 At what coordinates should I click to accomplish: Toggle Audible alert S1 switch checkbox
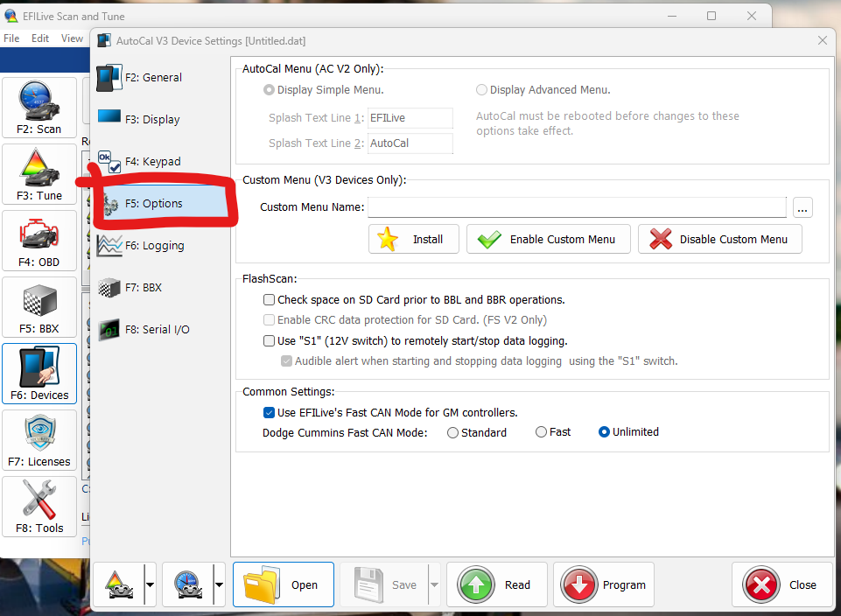[286, 361]
